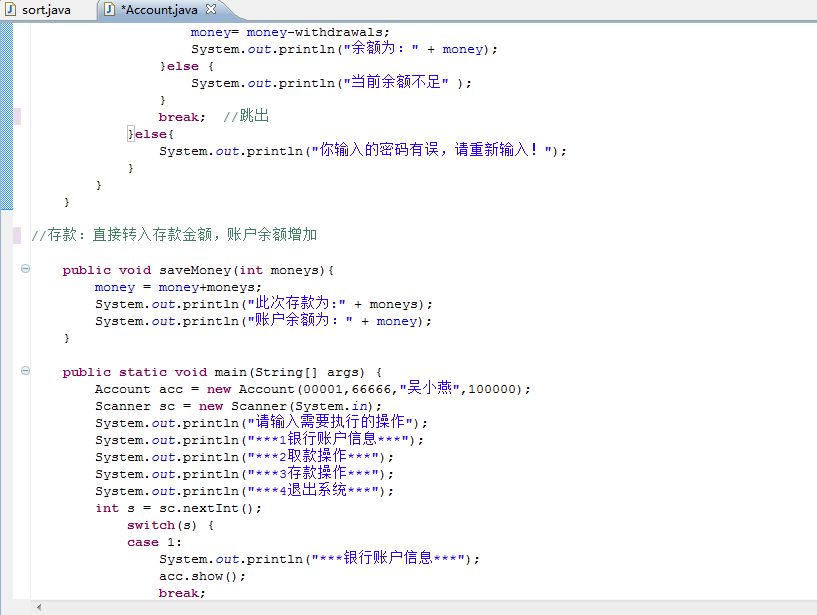
Task: Click the string "你输入的密码有误，请重新输入！"
Action: pyautogui.click(x=431, y=150)
